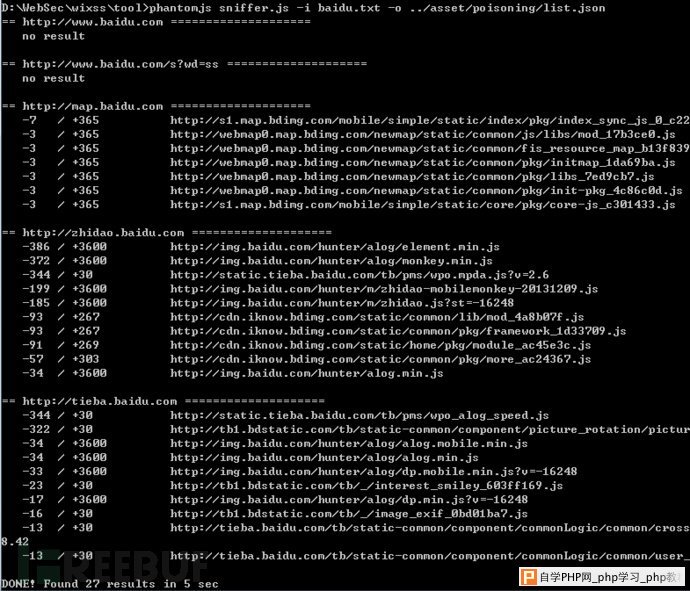Click the interest_smiley_603ff169.js URL
This screenshot has width=690, height=591.
[367, 485]
